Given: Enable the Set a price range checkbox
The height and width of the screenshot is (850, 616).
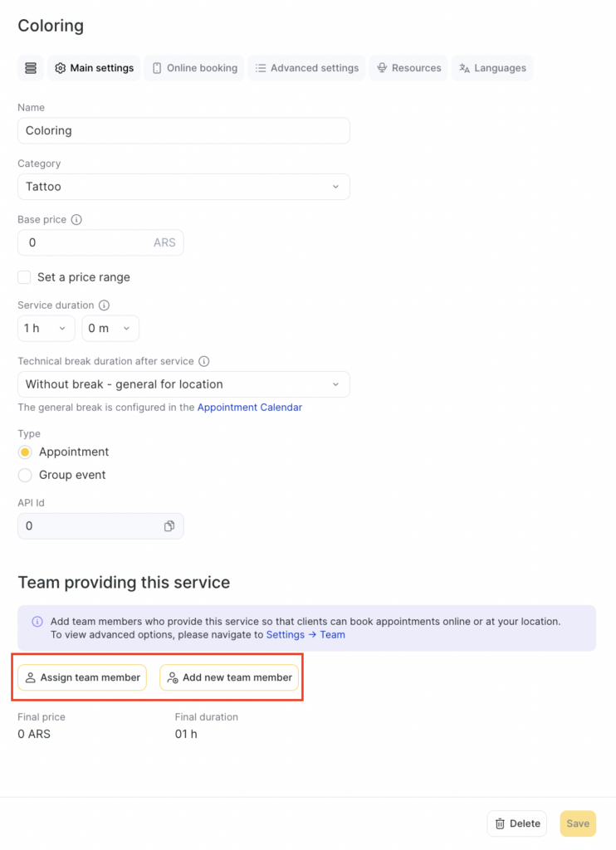Looking at the screenshot, I should 25,277.
